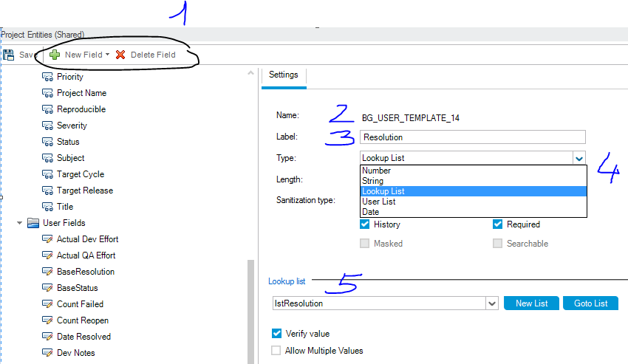Click the icon beside Priority field
628x364 pixels.
point(48,77)
